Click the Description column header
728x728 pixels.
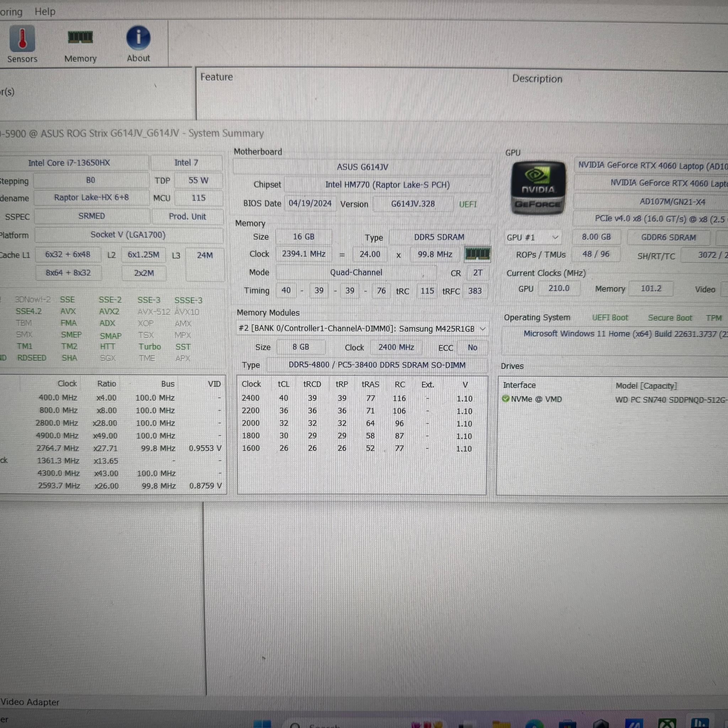537,79
